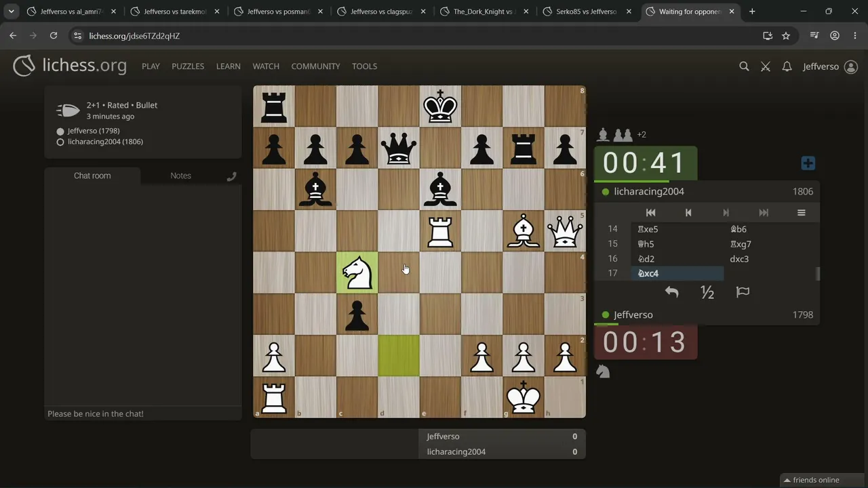Click the black queen on d7

(399, 148)
